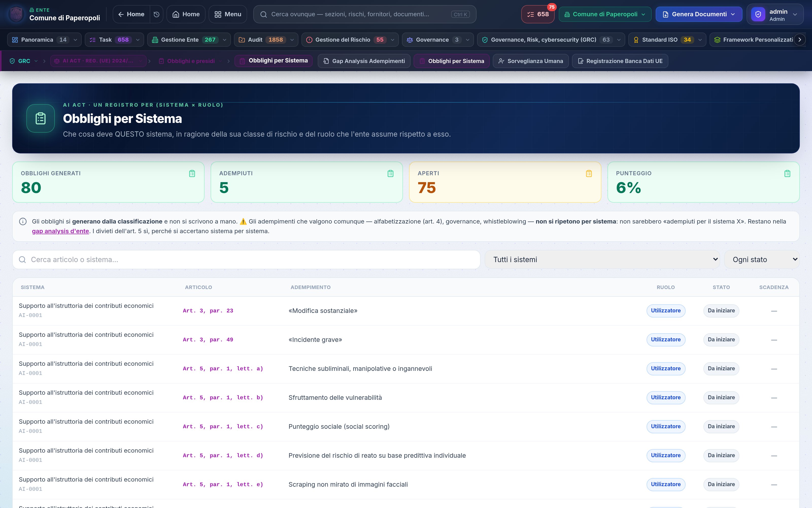The width and height of the screenshot is (812, 508).
Task: Follow the gap analysis d'ente link
Action: click(x=60, y=231)
